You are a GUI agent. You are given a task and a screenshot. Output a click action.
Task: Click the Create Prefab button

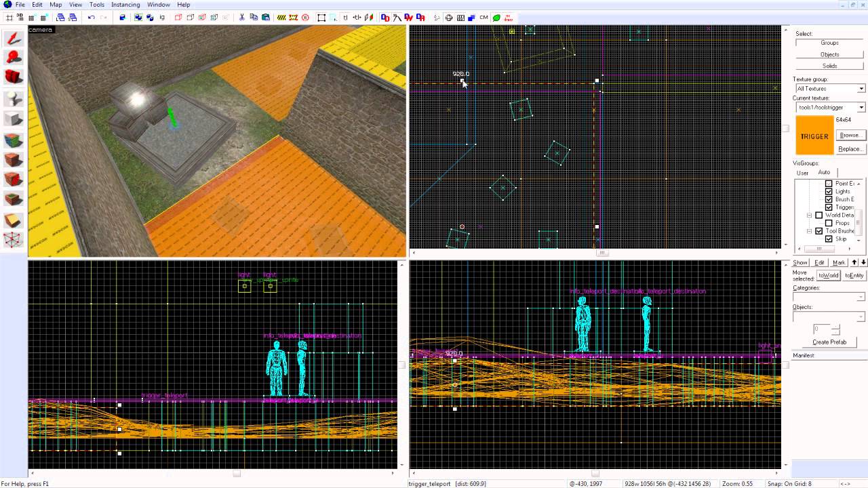(x=829, y=342)
